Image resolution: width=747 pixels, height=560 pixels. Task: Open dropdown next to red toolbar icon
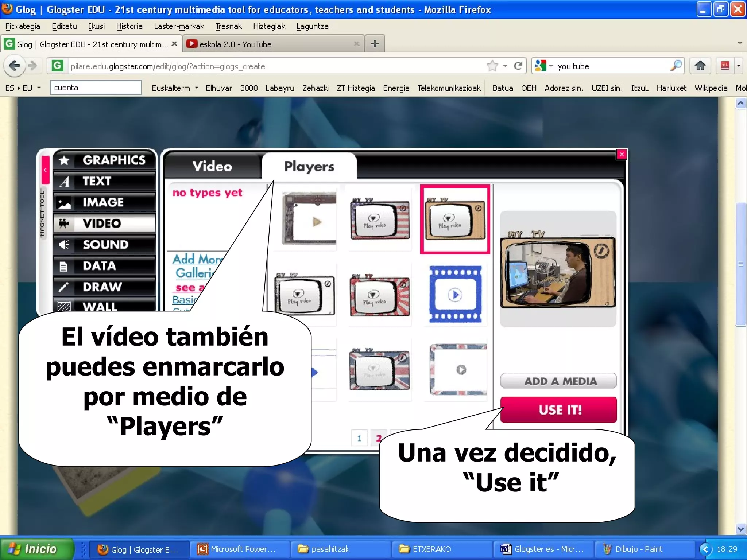739,66
